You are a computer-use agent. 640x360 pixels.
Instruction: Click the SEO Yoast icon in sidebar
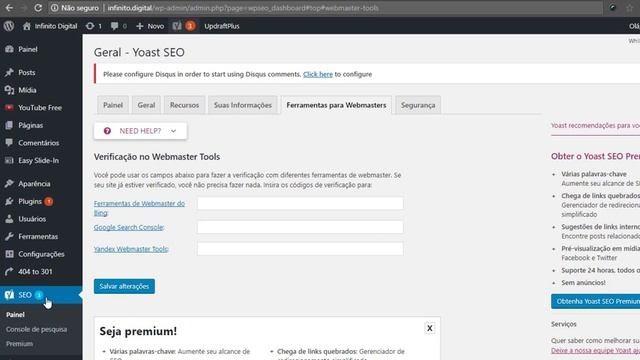[x=9, y=295]
